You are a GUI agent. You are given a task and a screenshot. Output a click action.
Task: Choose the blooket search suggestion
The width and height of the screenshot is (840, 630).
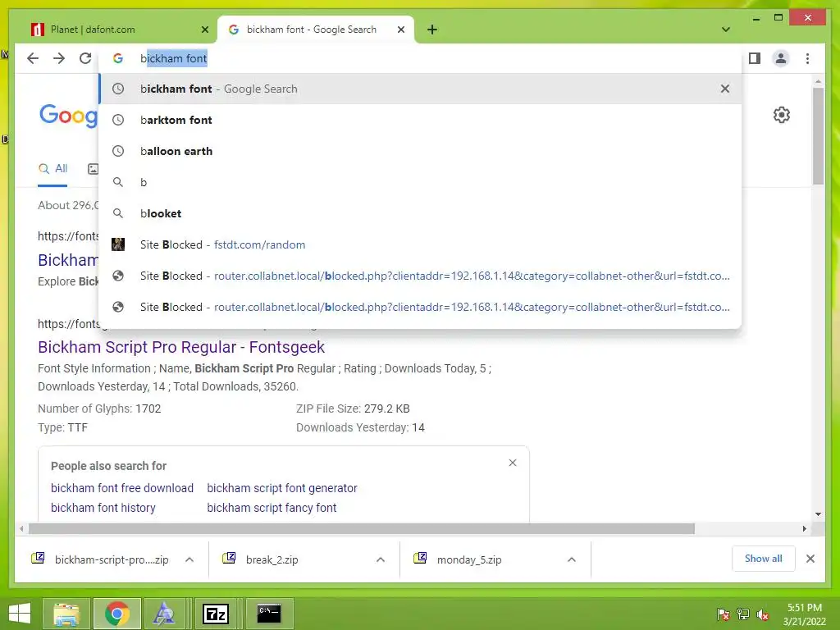pos(421,213)
